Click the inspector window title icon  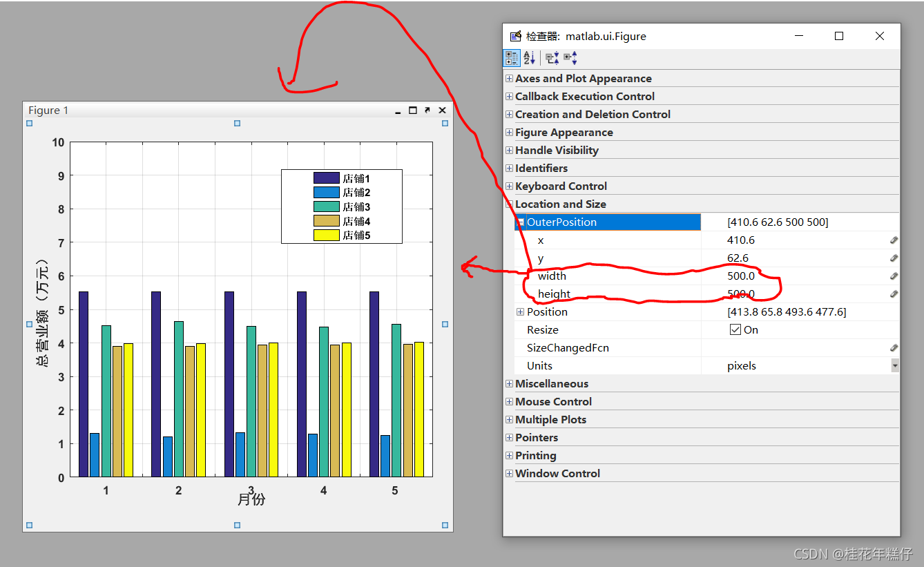pos(515,37)
